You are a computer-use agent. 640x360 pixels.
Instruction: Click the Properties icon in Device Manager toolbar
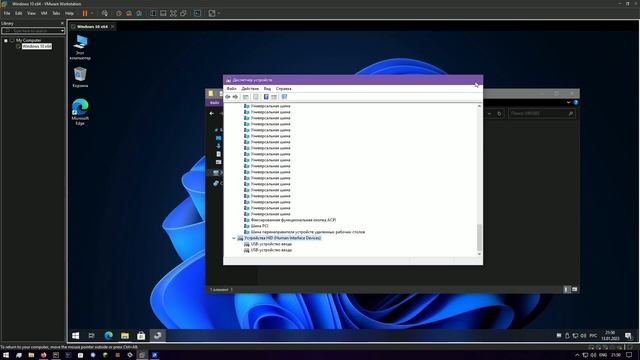click(x=256, y=97)
